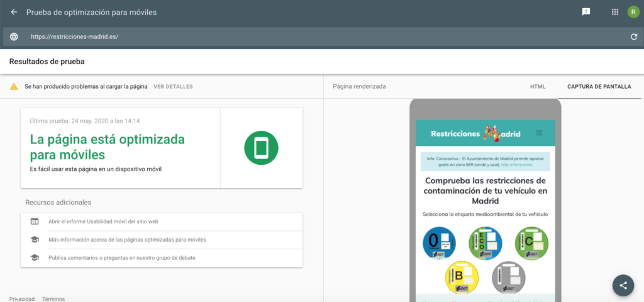
Task: Switch to Captura de pantalla tab
Action: click(x=599, y=87)
